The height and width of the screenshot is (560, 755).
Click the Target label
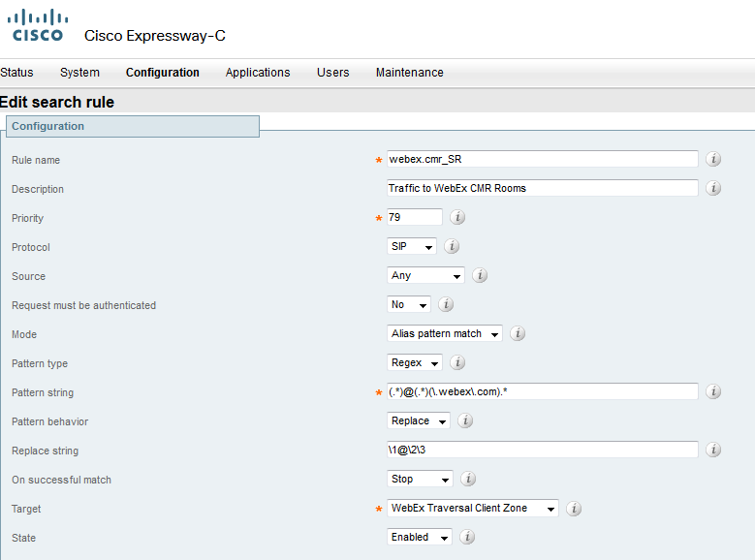(26, 509)
